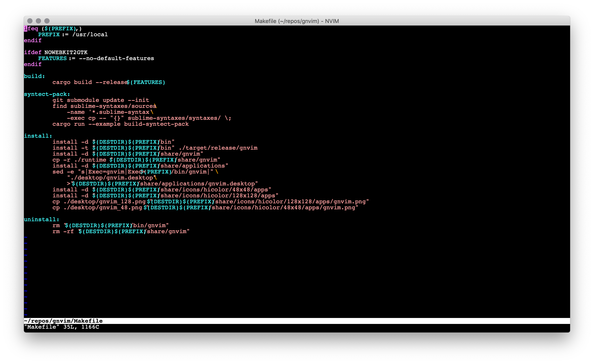This screenshot has height=364, width=594.
Task: Click the window title 'Makefile (~/repos/gnvim) - NVIM'
Action: [x=297, y=21]
